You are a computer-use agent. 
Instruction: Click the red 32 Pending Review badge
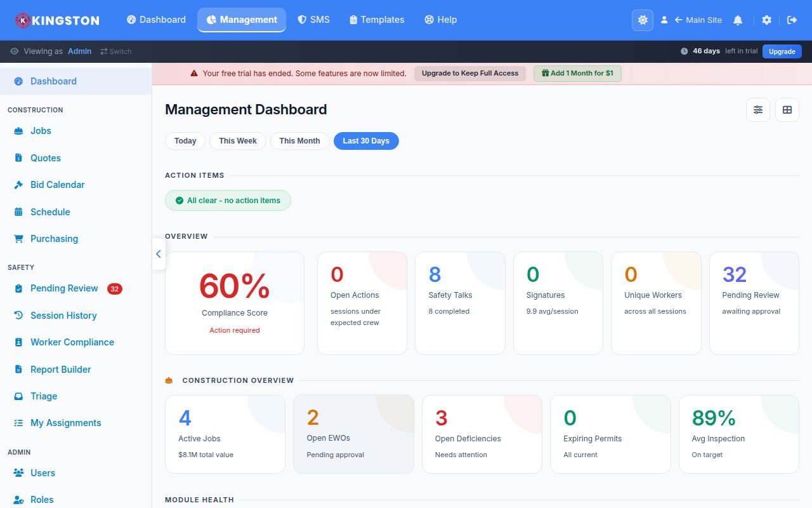[x=114, y=289]
